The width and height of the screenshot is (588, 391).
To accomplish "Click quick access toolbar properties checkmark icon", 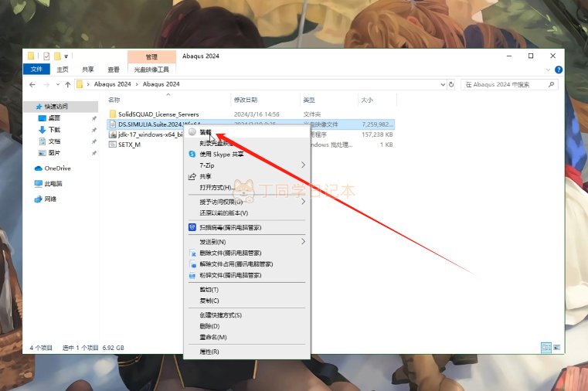I will 46,56.
